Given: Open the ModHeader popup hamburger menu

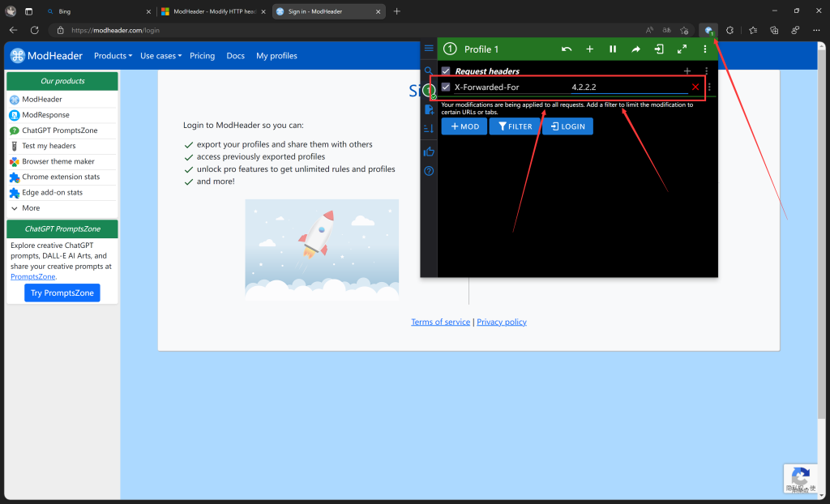Looking at the screenshot, I should click(x=429, y=48).
